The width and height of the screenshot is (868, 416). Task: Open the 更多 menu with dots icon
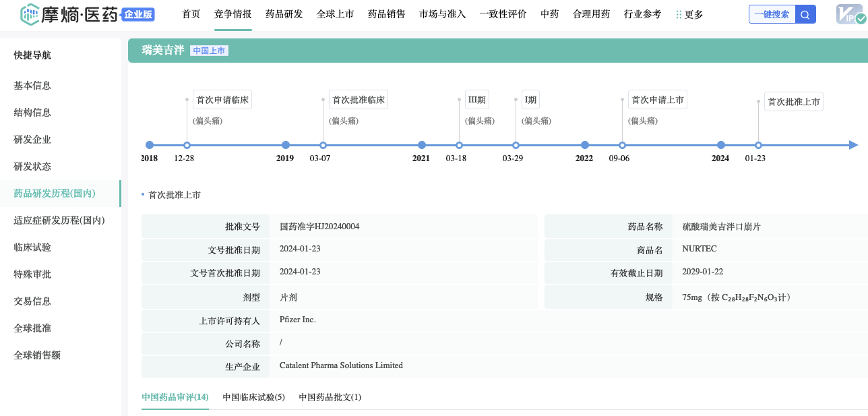pos(689,14)
